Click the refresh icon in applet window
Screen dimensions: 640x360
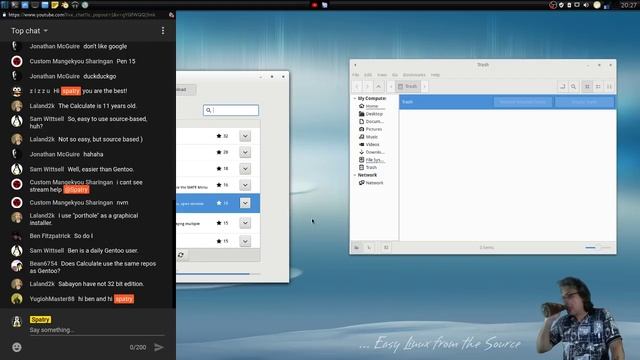[x=180, y=255]
